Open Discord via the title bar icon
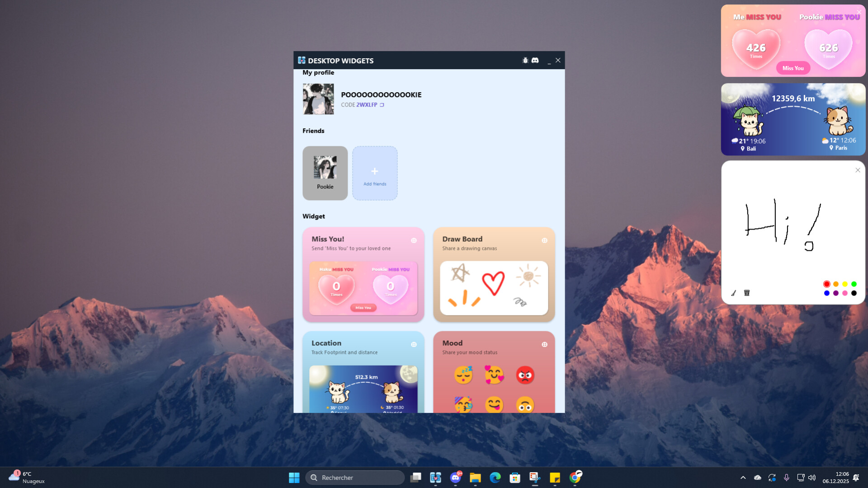The width and height of the screenshot is (868, 488). pos(535,60)
